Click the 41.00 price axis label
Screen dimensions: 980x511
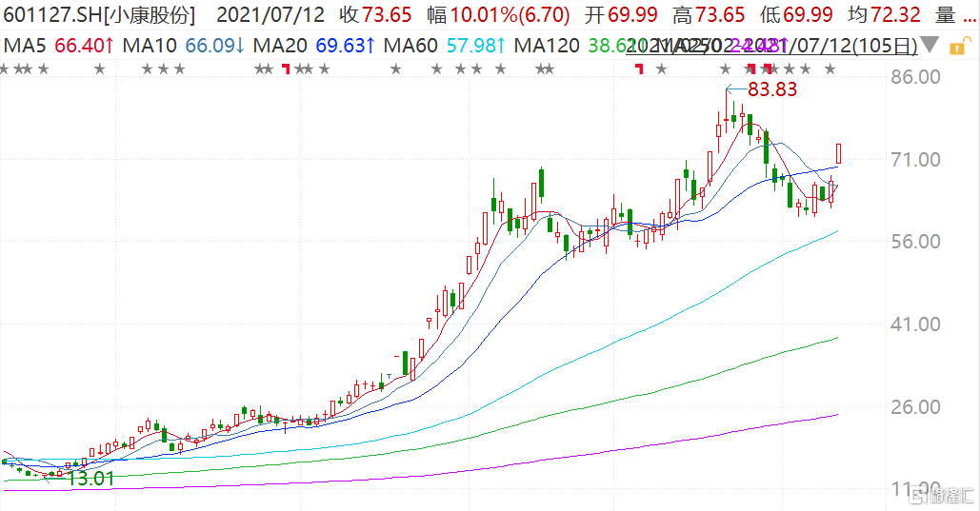tap(915, 324)
